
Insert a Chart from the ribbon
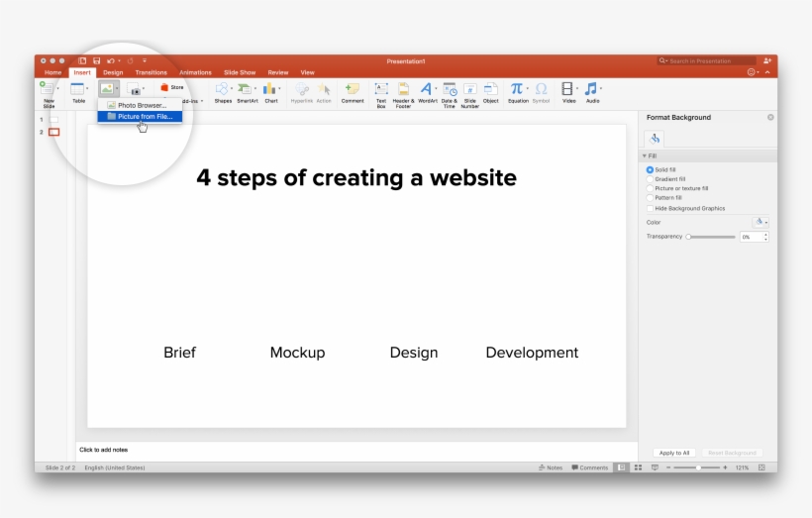pos(270,89)
